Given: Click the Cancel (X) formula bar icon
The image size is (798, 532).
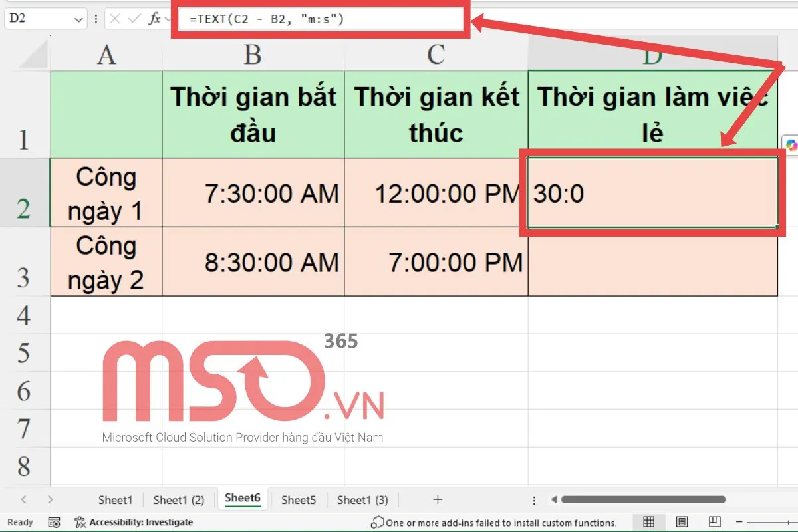Looking at the screenshot, I should (x=114, y=18).
